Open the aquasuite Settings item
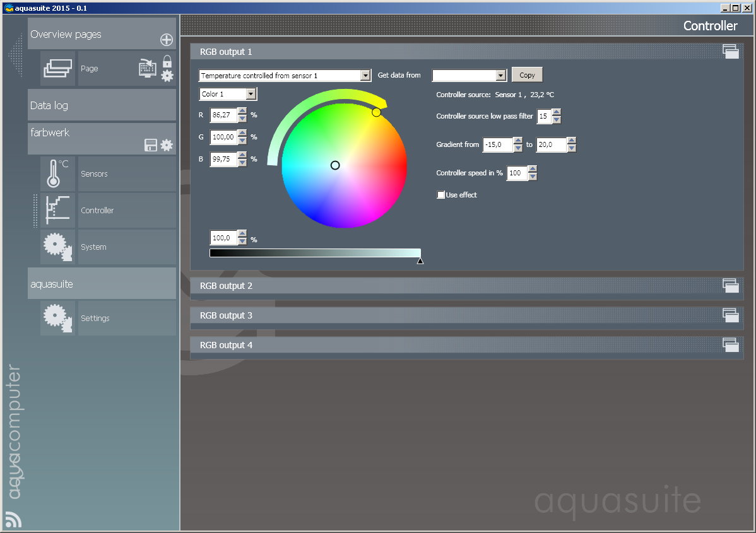 127,318
